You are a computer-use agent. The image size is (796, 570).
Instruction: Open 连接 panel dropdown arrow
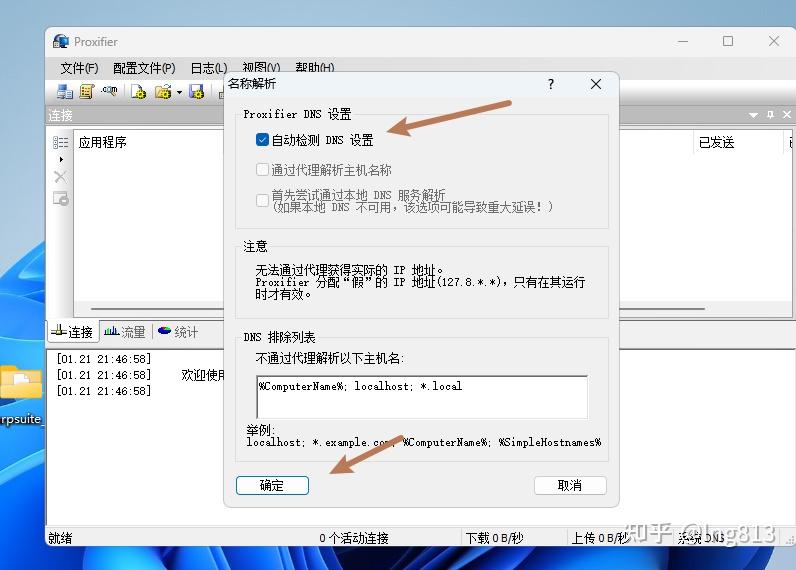point(753,115)
